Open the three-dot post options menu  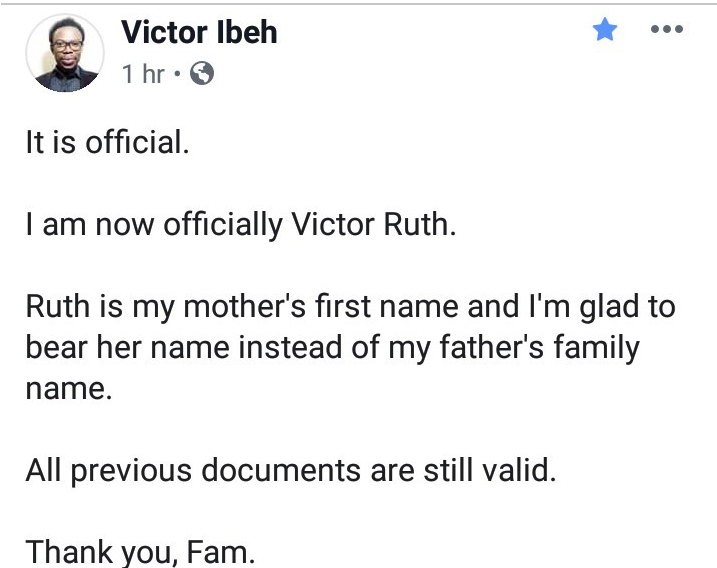coord(665,30)
